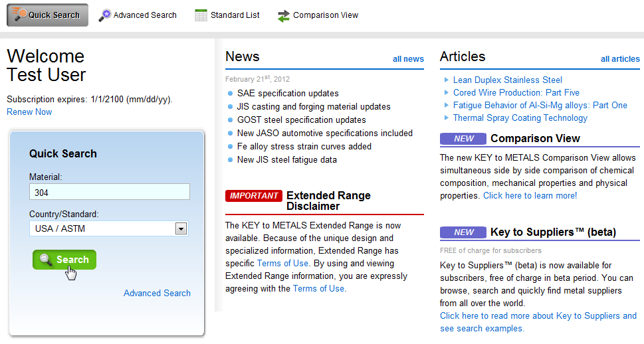Screen dimensions: 644x344
Task: Open the Standard List tab
Action: coord(227,15)
